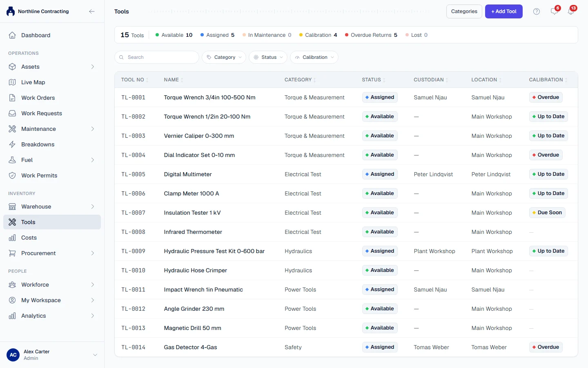
Task: Click the + Add Tool button
Action: [x=504, y=11]
